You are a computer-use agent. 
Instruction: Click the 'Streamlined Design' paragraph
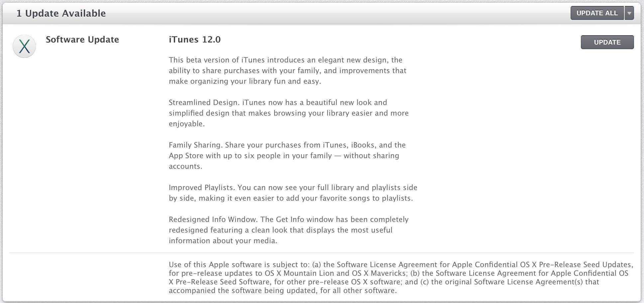point(289,113)
